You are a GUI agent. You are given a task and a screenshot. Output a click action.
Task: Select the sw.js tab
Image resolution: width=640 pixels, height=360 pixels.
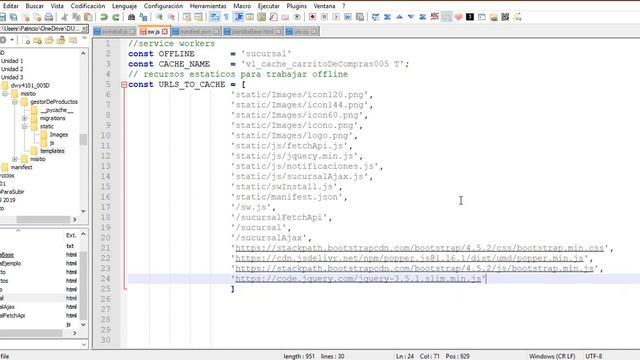[x=153, y=31]
